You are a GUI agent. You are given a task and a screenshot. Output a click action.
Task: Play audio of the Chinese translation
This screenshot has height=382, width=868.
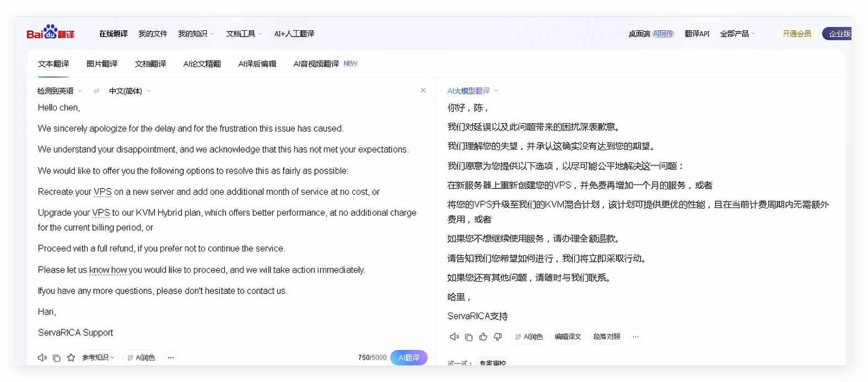point(454,337)
